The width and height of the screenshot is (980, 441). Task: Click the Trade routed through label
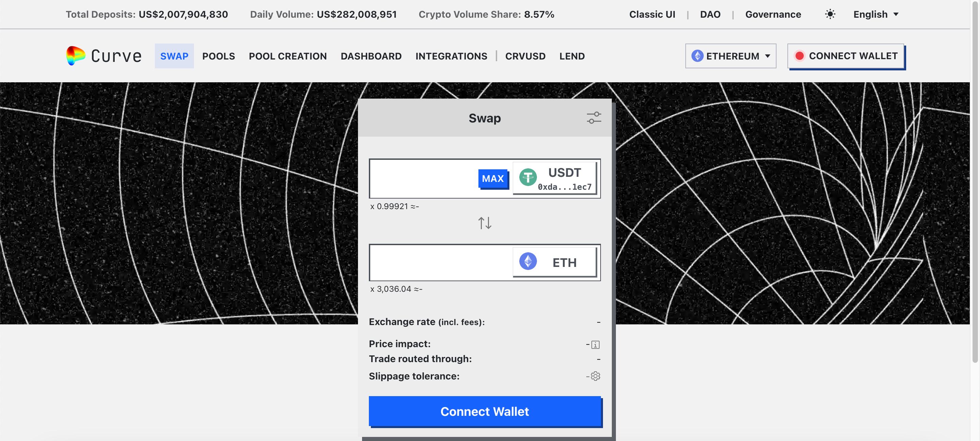(420, 358)
